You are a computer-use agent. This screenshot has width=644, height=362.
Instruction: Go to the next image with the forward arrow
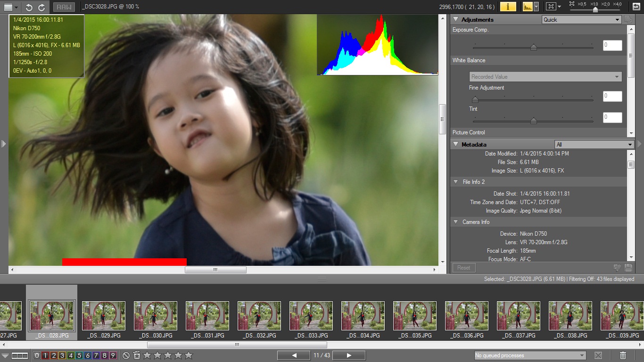tap(349, 355)
